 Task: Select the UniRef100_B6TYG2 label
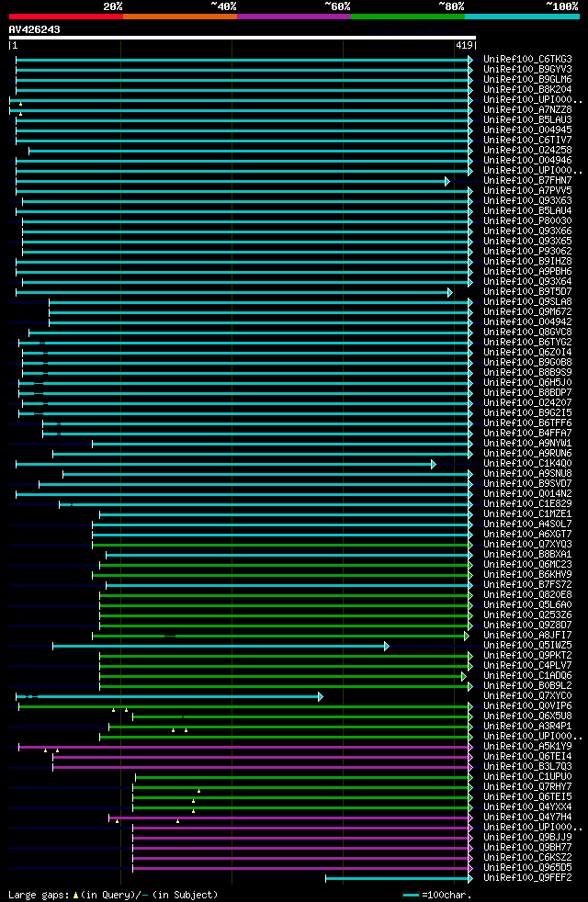point(527,343)
